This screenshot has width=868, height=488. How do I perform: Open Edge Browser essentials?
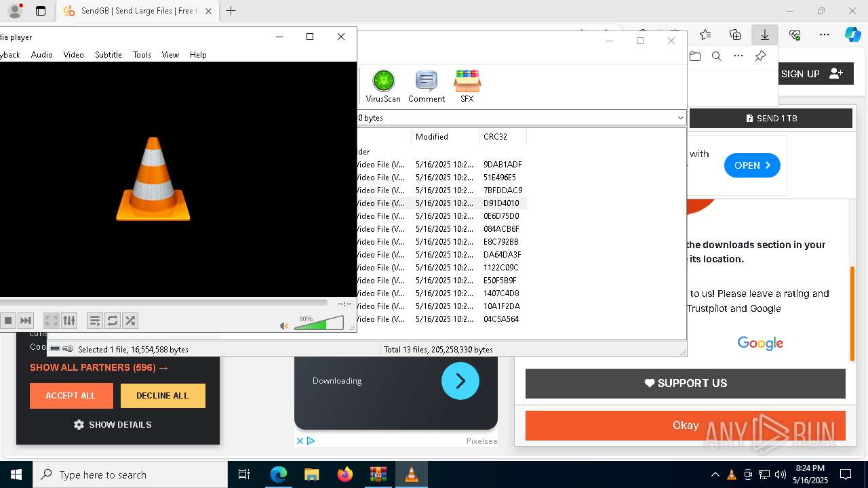(x=795, y=35)
